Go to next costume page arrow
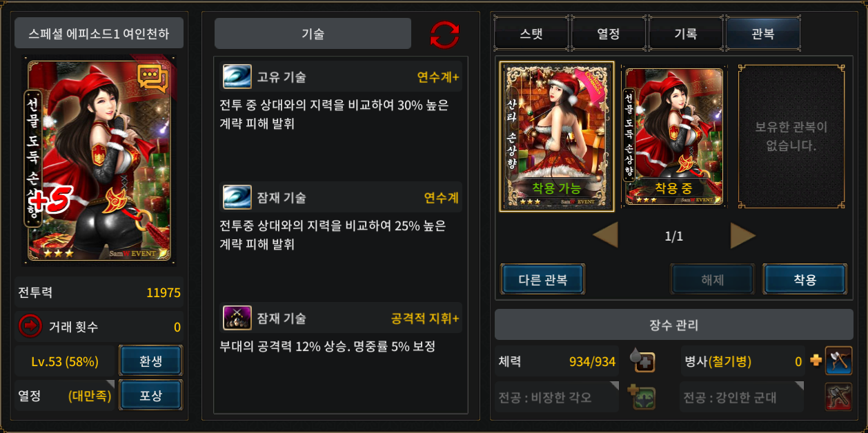The width and height of the screenshot is (868, 433). [x=743, y=236]
